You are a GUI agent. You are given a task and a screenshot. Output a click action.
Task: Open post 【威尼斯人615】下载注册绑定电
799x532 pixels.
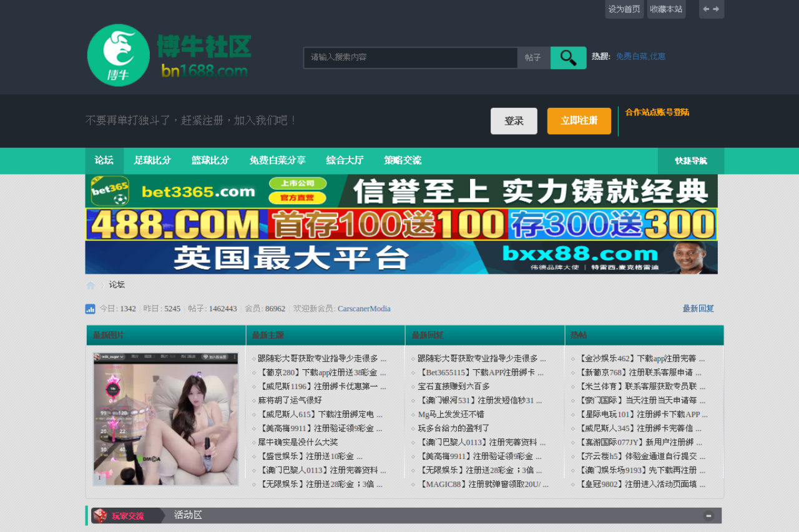click(320, 415)
